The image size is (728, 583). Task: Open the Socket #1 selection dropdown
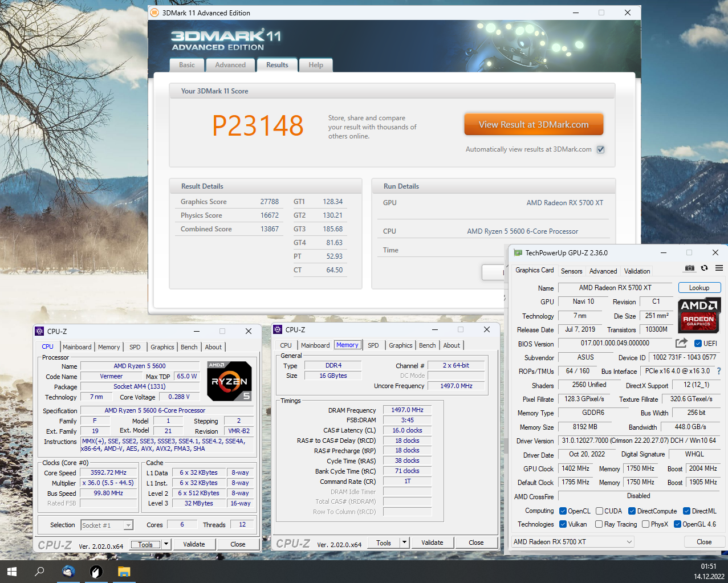click(x=107, y=525)
